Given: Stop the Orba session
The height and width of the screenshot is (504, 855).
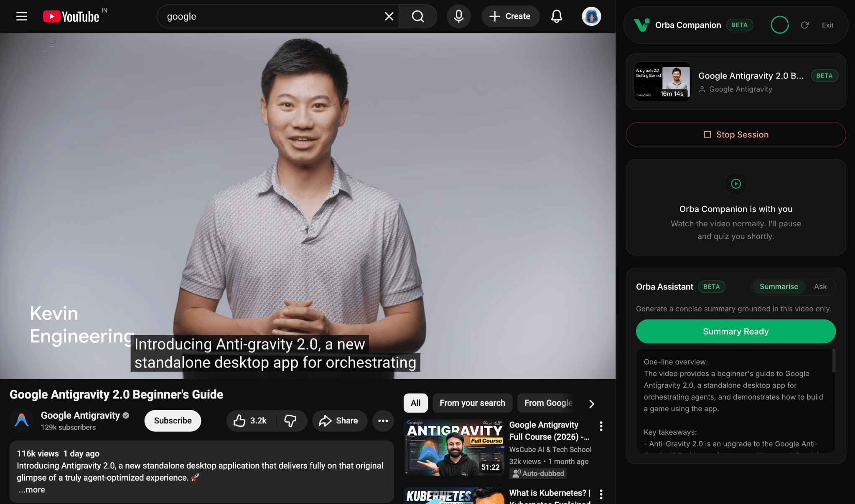Looking at the screenshot, I should tap(736, 134).
